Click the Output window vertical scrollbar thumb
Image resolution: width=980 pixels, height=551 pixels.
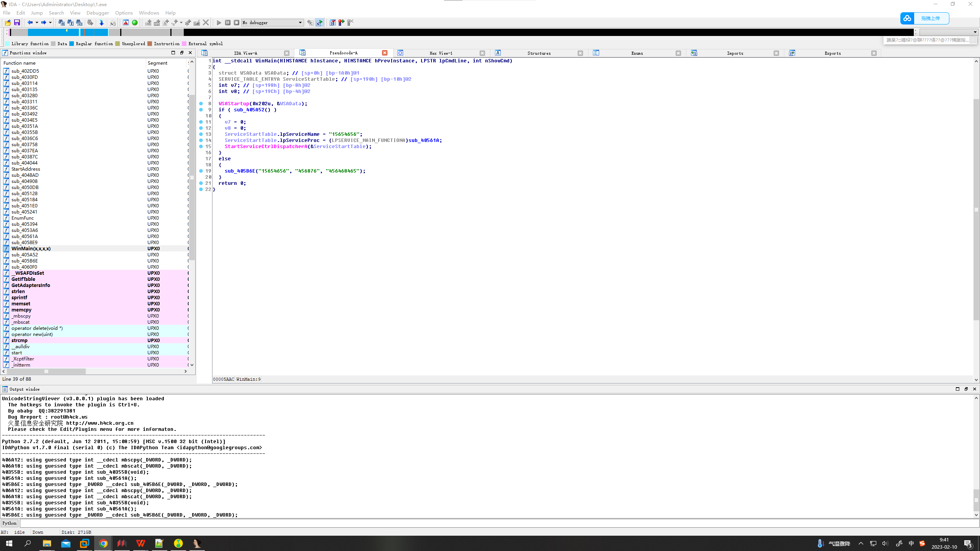[x=976, y=499]
